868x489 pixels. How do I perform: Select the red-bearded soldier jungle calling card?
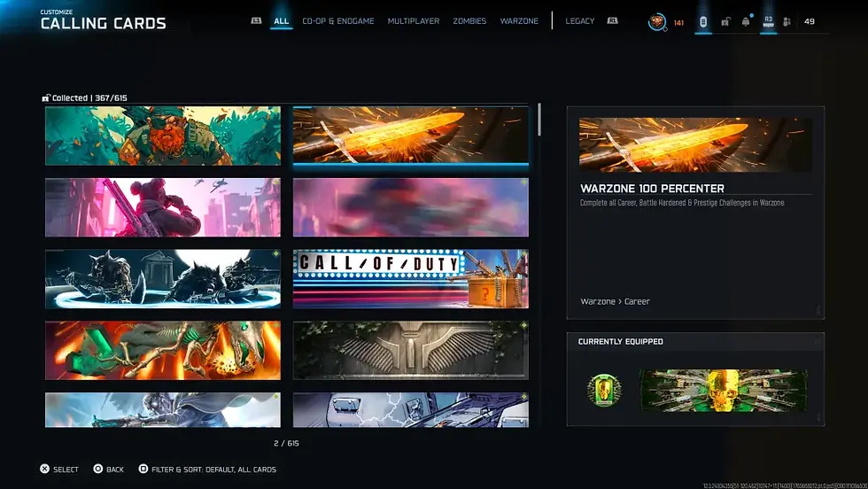(163, 136)
